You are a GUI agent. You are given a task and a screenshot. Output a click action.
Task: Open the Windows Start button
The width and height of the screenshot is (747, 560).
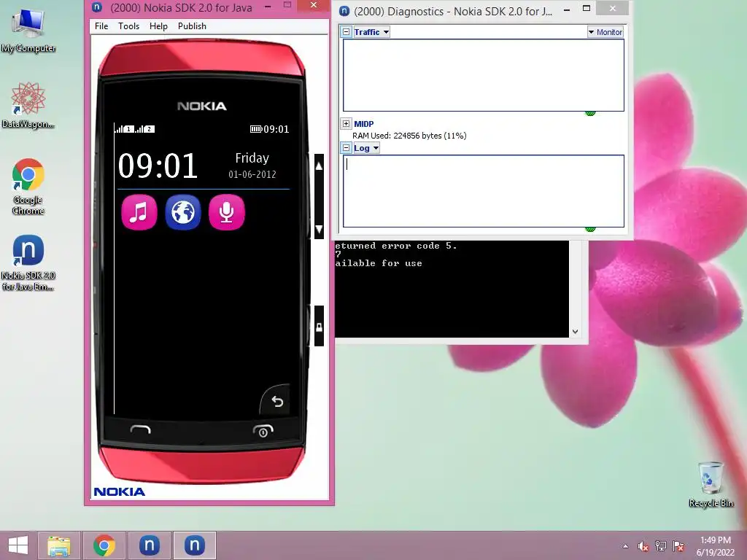(18, 545)
